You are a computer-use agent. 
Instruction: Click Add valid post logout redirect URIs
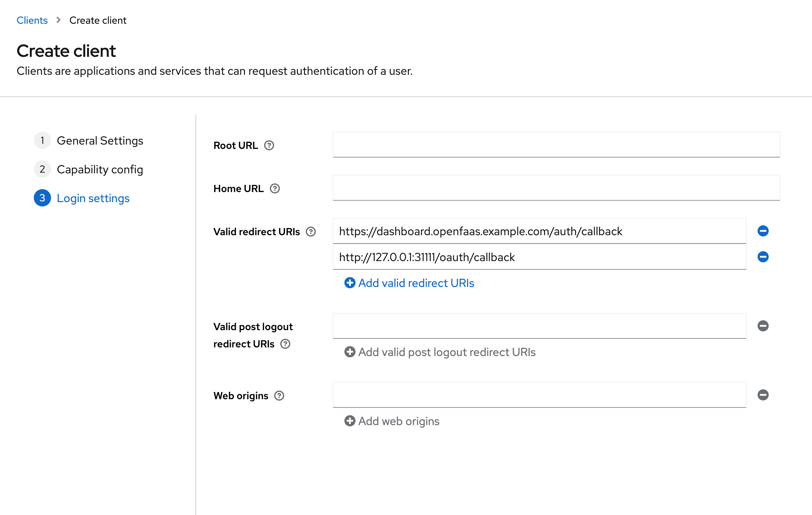447,352
